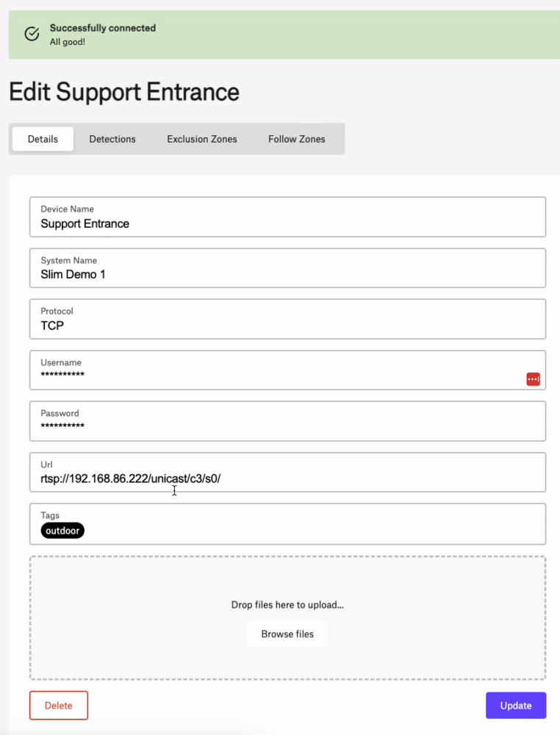Viewport: 560px width, 735px height.
Task: Click the red password manager icon
Action: pyautogui.click(x=534, y=379)
